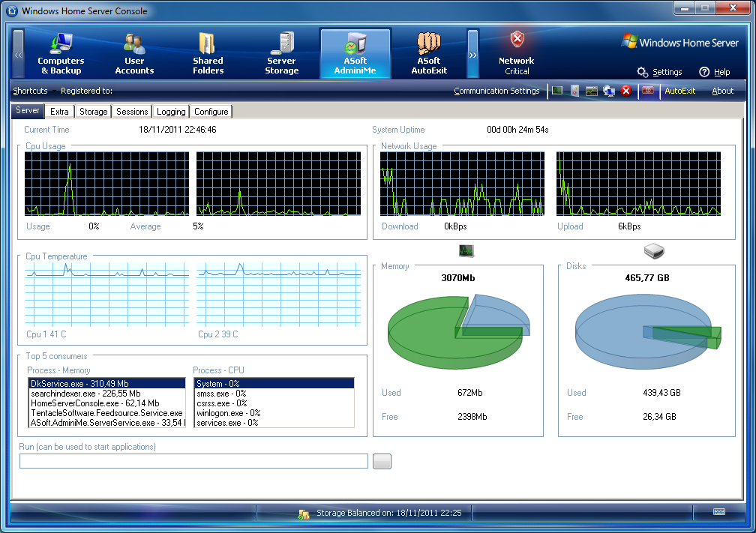Click the System Uptime value 00d 00h 24m 54s
The height and width of the screenshot is (533, 756).
[517, 130]
